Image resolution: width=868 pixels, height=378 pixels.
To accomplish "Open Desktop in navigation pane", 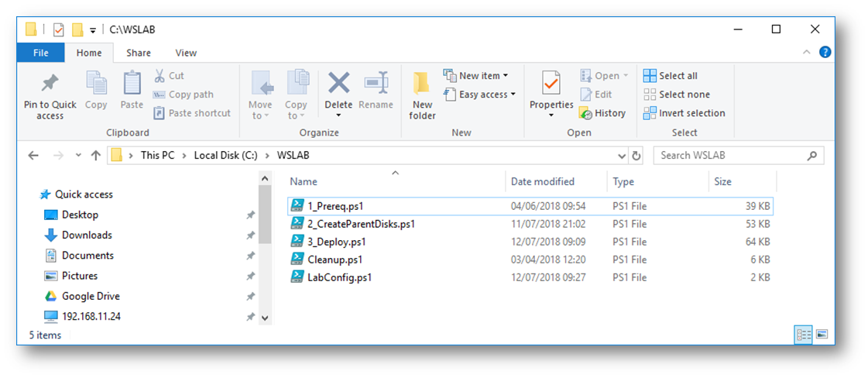I will (71, 215).
